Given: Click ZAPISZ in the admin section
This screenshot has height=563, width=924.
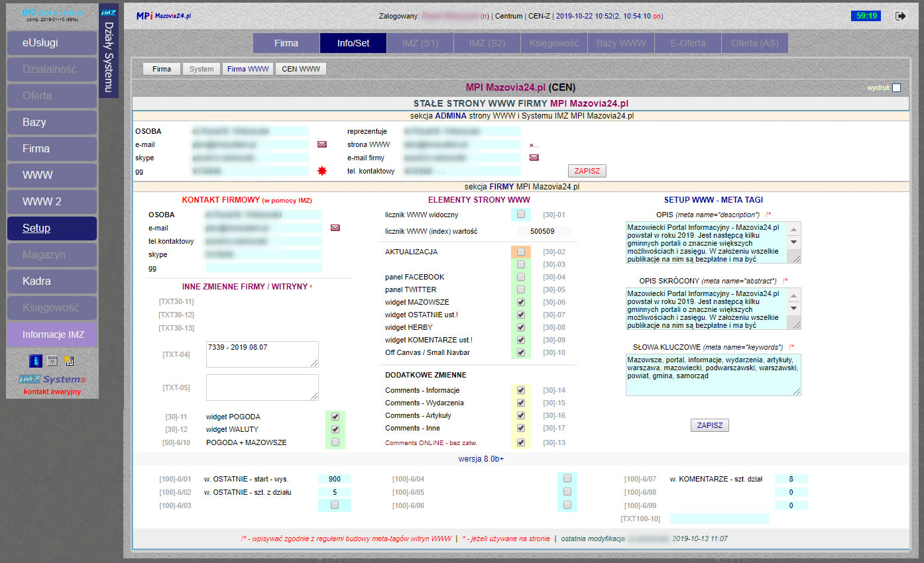Looking at the screenshot, I should (x=587, y=171).
